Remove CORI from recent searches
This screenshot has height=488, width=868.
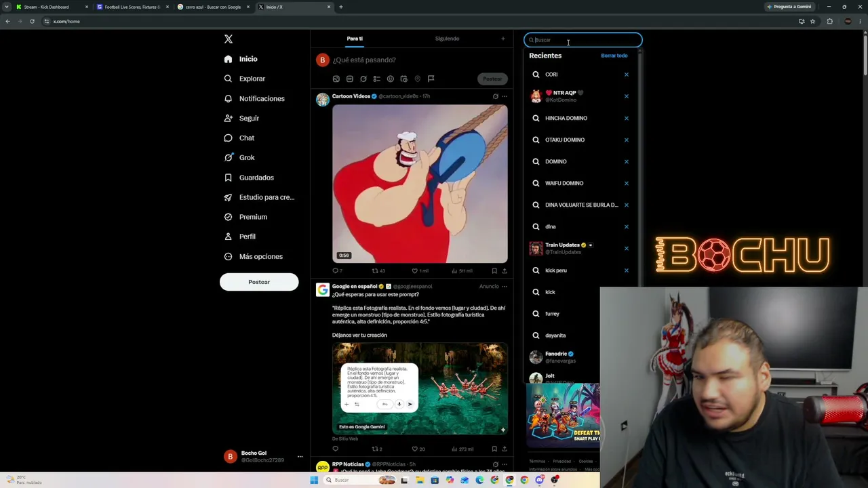pos(627,75)
